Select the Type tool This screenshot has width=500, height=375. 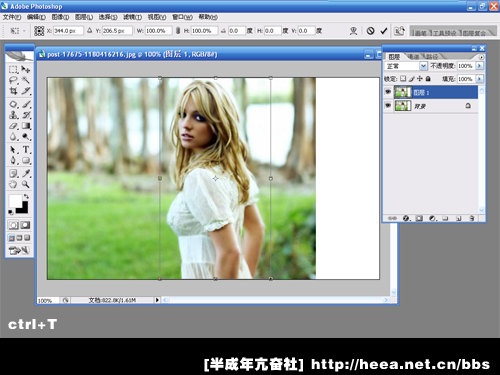(26, 150)
